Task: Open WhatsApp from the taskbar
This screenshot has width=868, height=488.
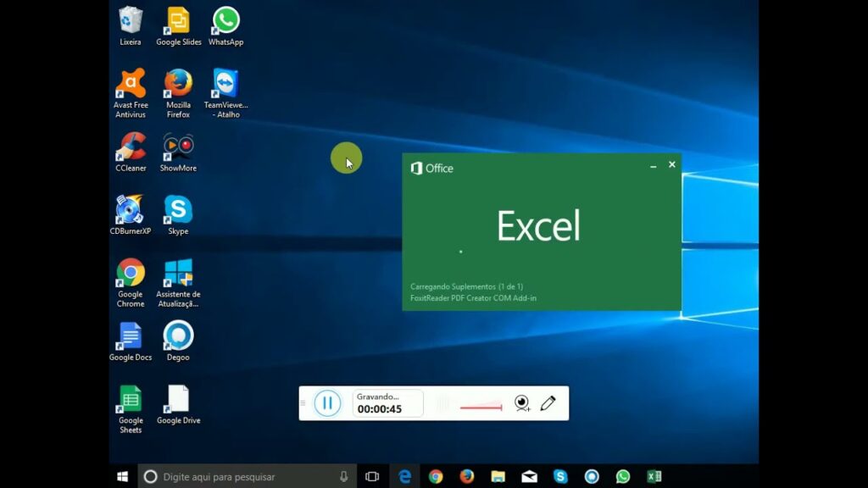Action: pos(623,476)
